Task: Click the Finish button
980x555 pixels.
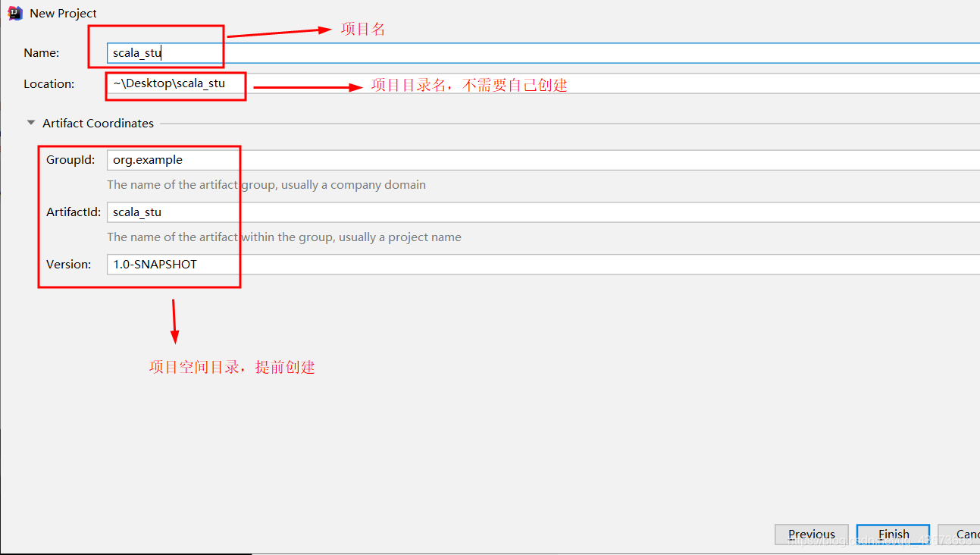Action: [x=894, y=535]
